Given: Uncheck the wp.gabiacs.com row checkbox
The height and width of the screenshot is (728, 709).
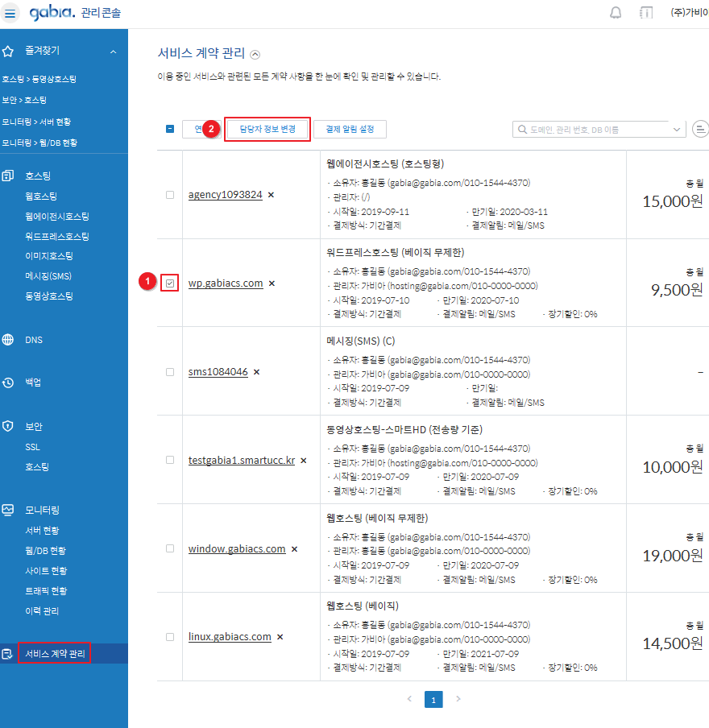Looking at the screenshot, I should [170, 283].
